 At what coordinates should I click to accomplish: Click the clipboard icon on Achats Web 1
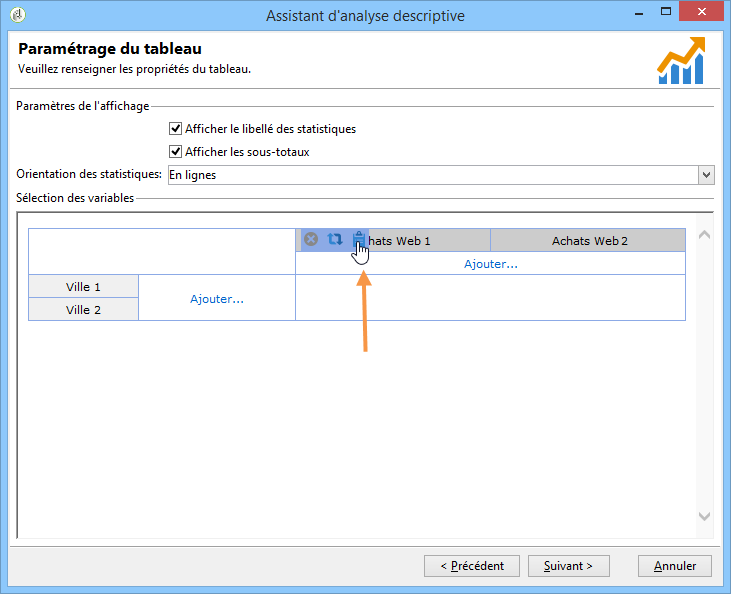359,239
